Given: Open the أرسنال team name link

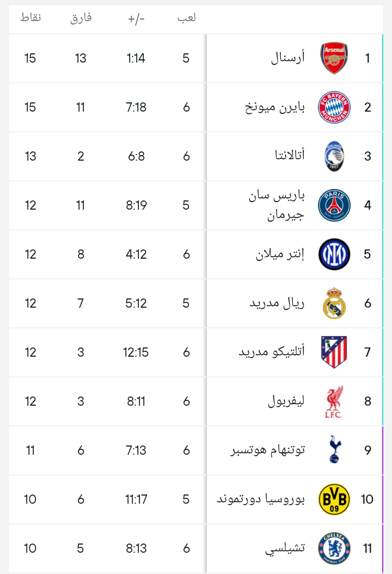Looking at the screenshot, I should [x=288, y=58].
